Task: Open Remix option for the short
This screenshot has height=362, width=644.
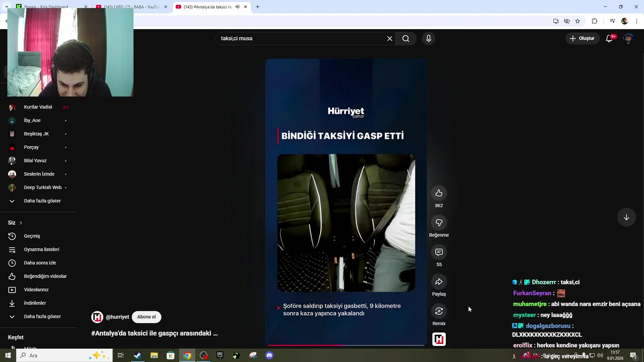Action: click(x=439, y=311)
